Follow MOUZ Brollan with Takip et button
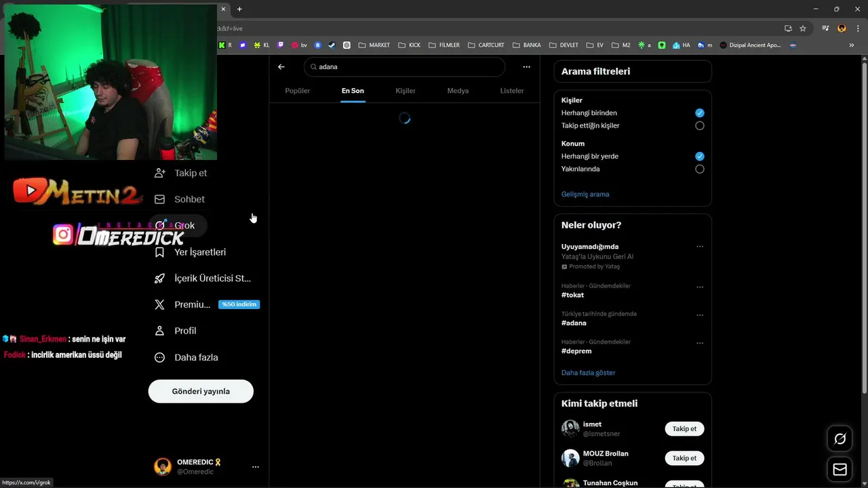This screenshot has height=488, width=868. point(684,458)
